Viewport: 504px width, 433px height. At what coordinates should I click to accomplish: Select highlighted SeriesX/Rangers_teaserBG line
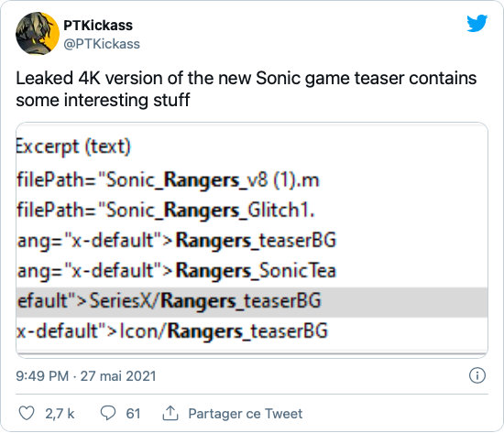[x=252, y=302]
